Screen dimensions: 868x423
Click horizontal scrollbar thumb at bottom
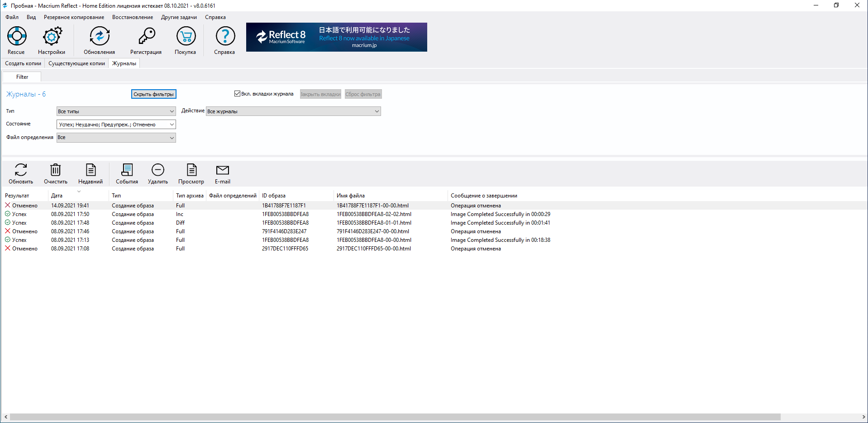pyautogui.click(x=395, y=417)
